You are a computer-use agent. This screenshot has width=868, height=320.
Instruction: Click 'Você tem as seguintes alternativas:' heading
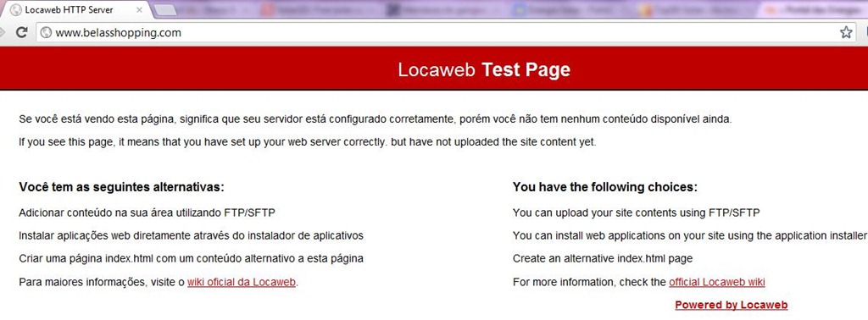click(x=121, y=187)
